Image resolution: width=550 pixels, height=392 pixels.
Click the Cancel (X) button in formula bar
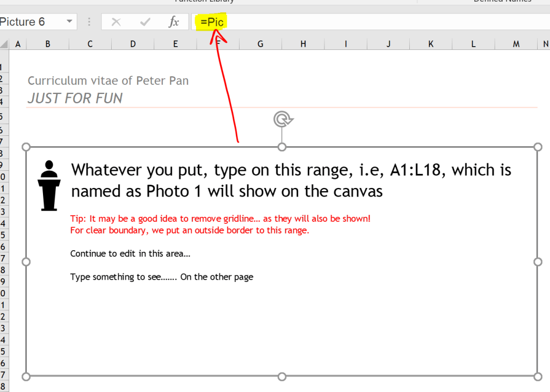116,22
